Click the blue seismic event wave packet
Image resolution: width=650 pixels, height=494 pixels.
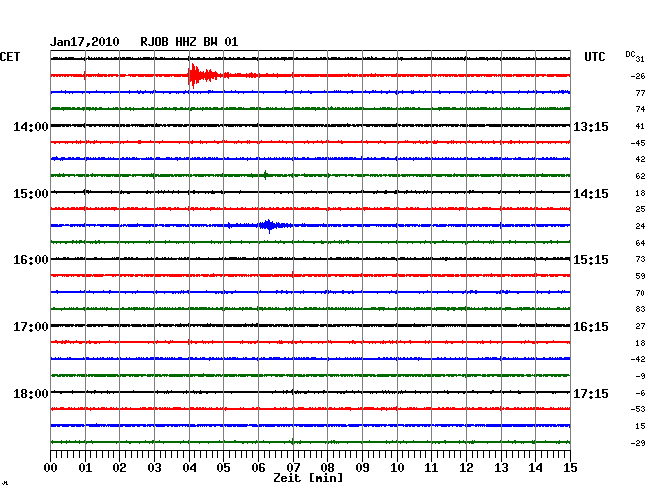(x=270, y=225)
